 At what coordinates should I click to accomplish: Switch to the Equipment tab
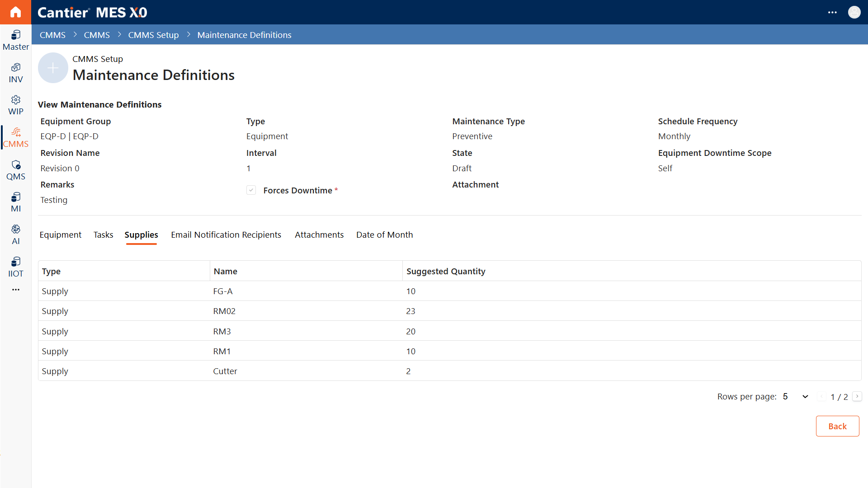pyautogui.click(x=61, y=235)
